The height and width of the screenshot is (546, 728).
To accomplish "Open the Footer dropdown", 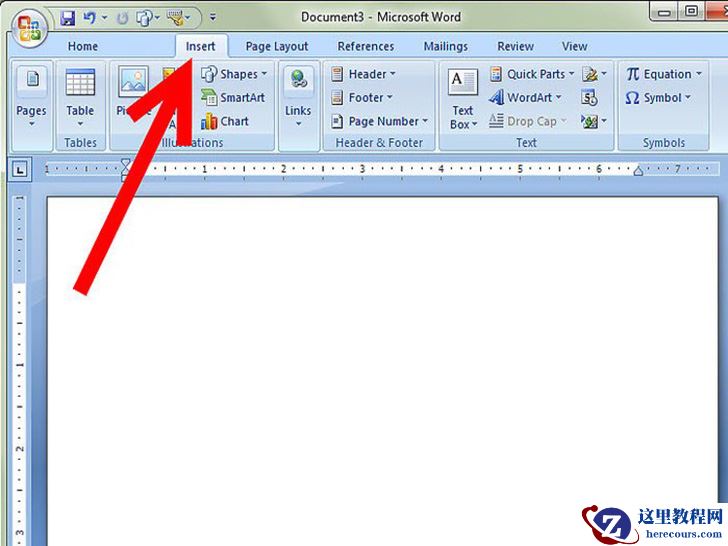I will tap(362, 98).
